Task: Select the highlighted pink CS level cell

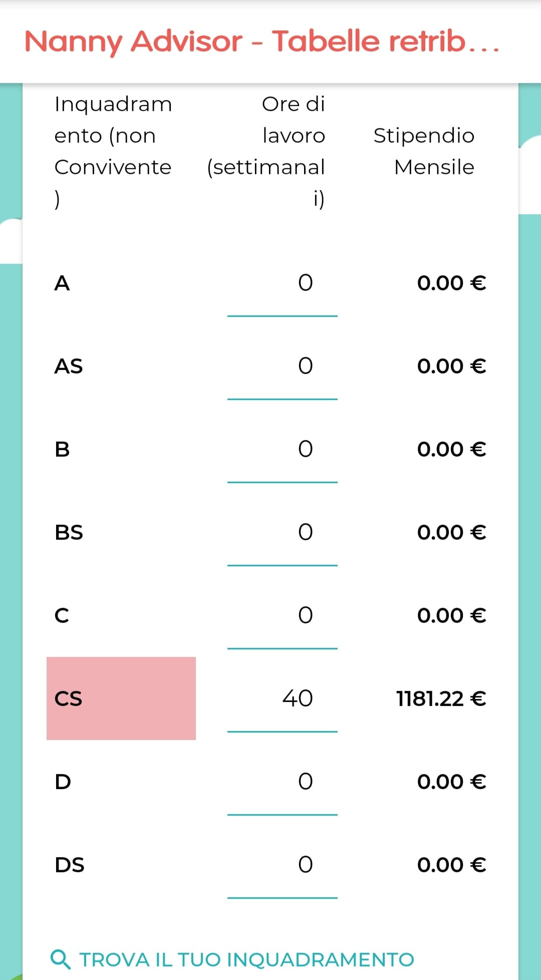Action: pyautogui.click(x=121, y=698)
